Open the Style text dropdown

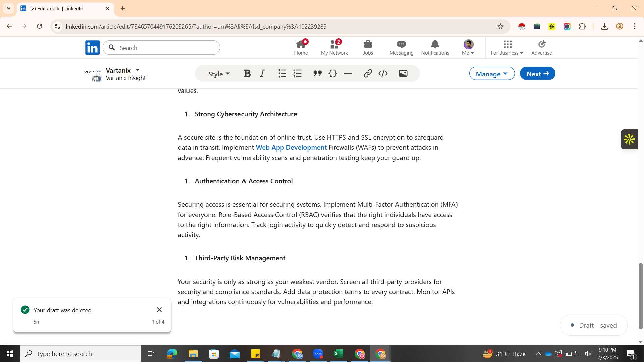[x=219, y=74]
